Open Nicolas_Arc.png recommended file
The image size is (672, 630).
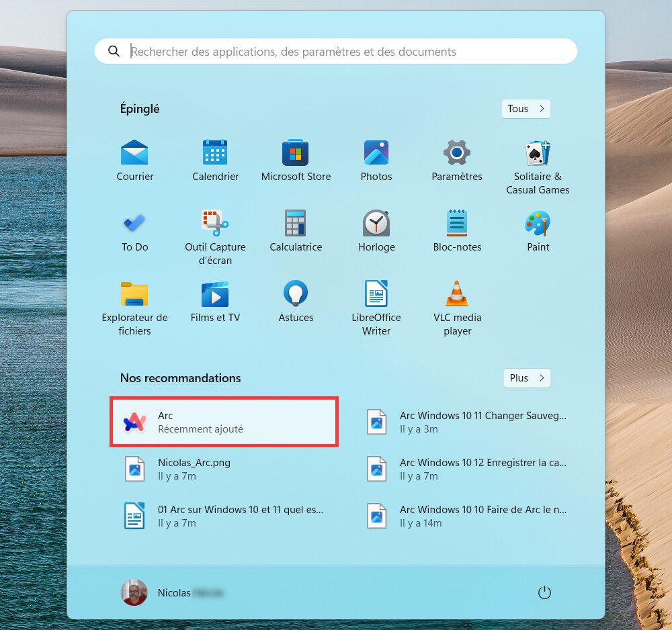(224, 469)
